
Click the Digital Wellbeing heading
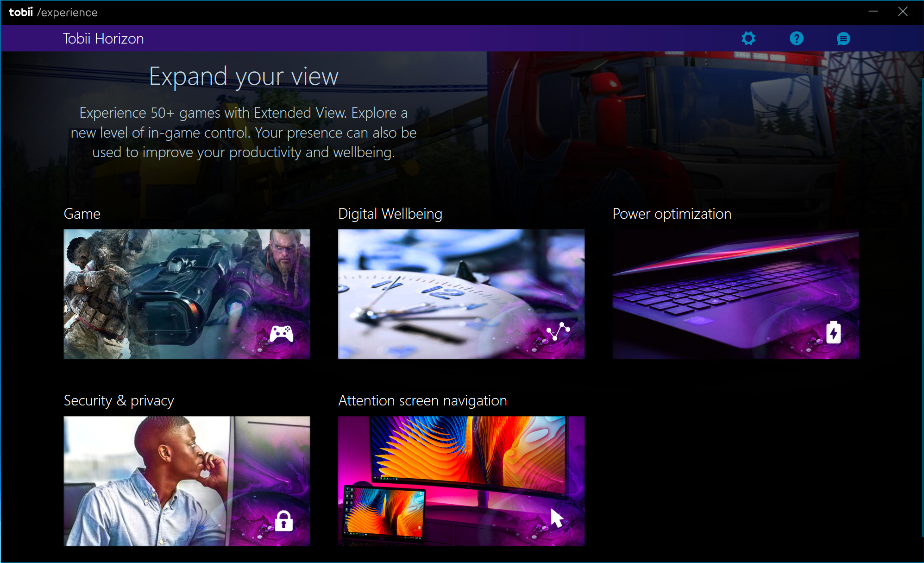tap(390, 214)
